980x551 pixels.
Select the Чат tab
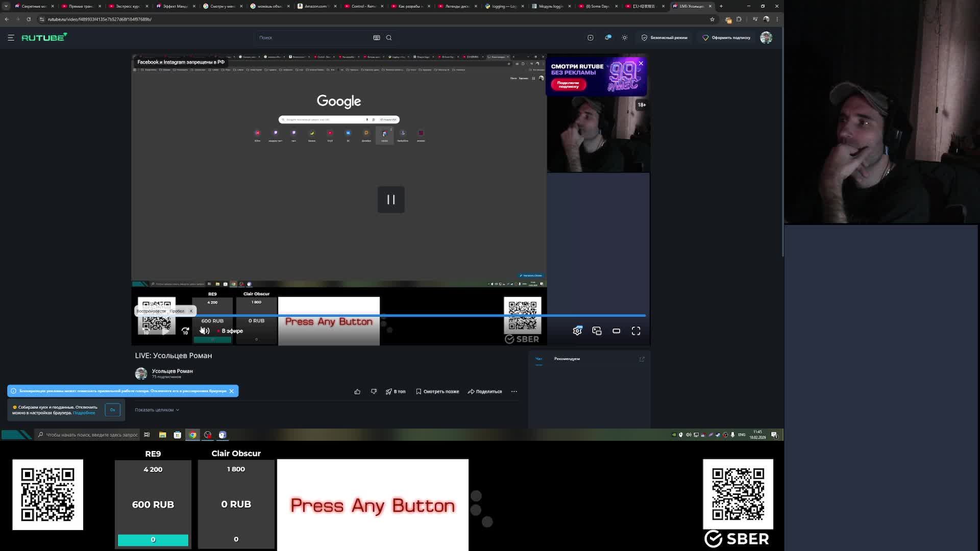coord(539,359)
